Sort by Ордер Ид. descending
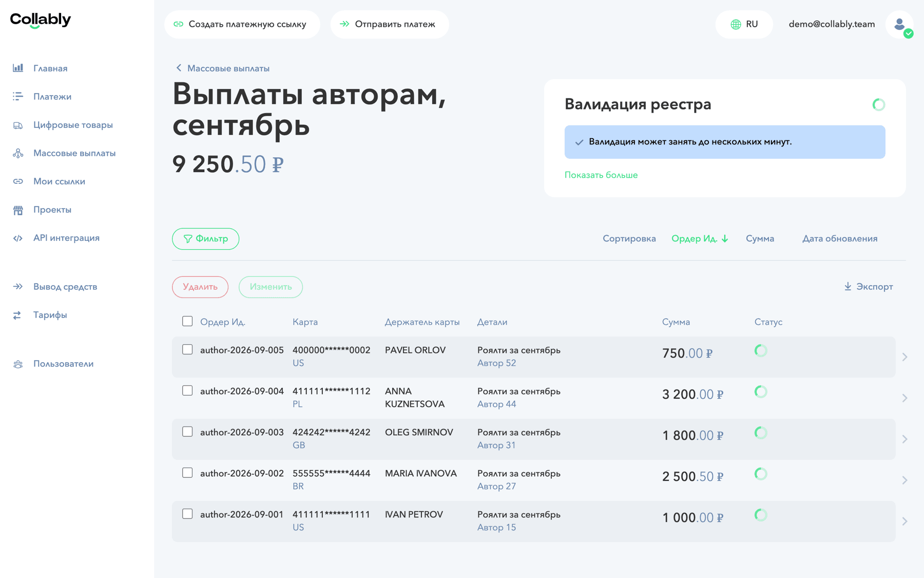Viewport: 924px width, 578px height. click(x=700, y=238)
